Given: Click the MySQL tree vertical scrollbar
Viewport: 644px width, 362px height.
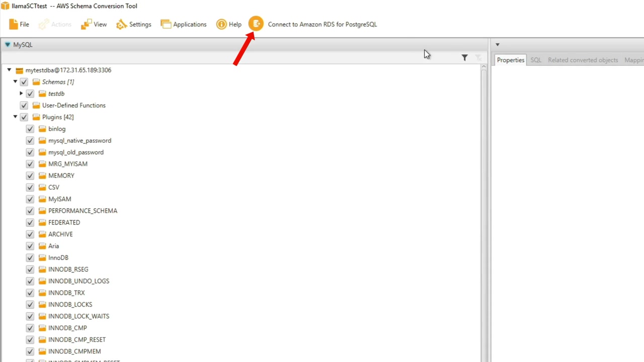Looking at the screenshot, I should [484, 216].
